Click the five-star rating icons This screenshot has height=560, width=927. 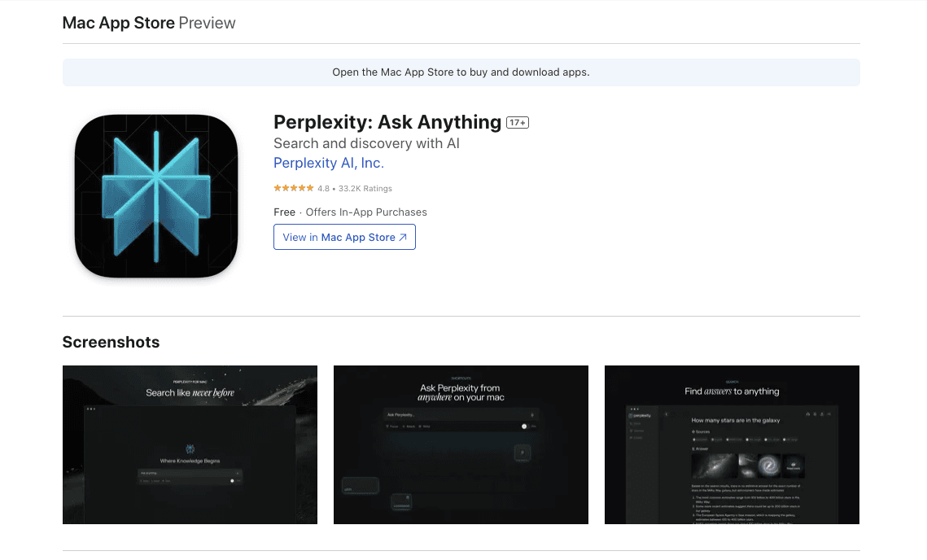[x=293, y=188]
